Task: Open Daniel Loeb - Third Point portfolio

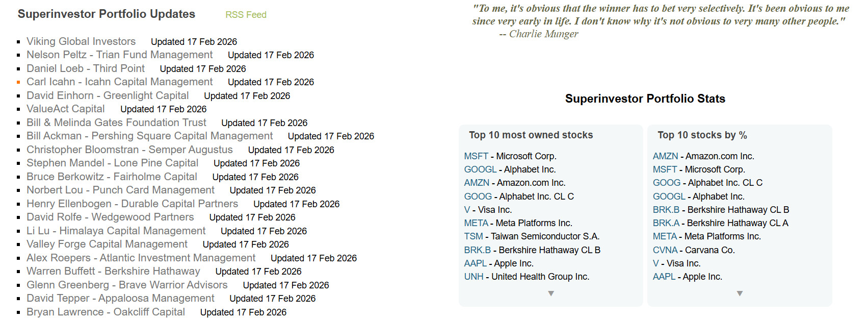Action: point(86,68)
